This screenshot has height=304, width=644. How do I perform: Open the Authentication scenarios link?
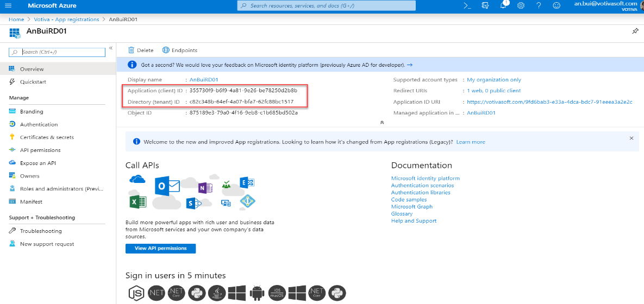click(x=423, y=186)
